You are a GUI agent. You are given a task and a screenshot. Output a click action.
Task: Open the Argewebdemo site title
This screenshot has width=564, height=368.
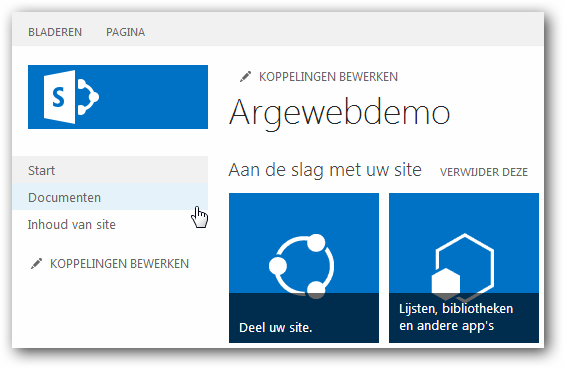[x=340, y=113]
